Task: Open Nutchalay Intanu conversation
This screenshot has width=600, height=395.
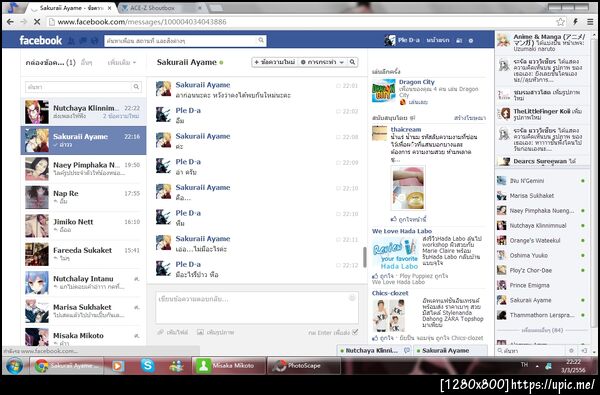Action: coord(83,282)
